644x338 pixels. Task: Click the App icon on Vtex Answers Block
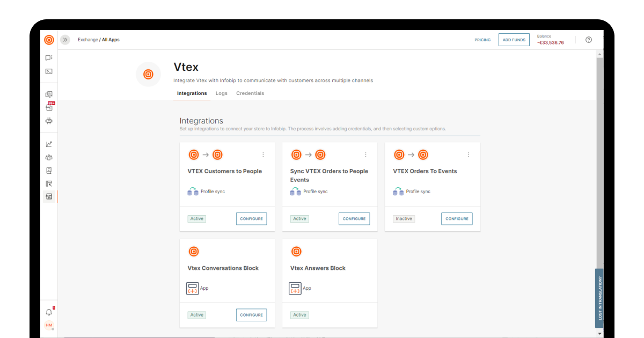pos(295,289)
